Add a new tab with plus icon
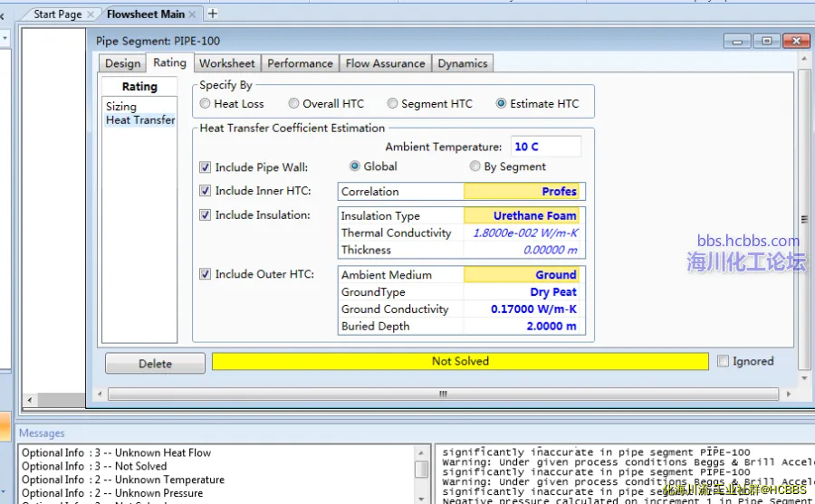 (213, 14)
